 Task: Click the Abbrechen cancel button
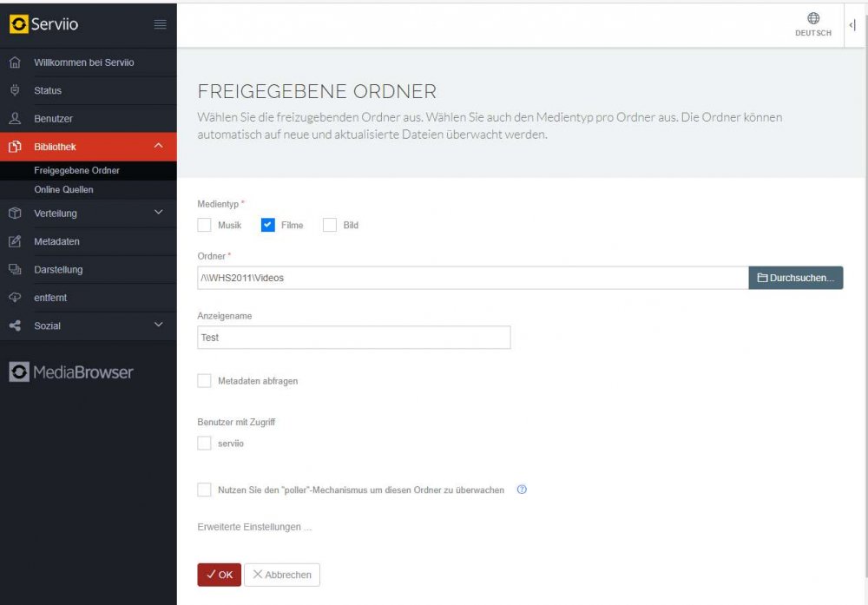pyautogui.click(x=282, y=575)
